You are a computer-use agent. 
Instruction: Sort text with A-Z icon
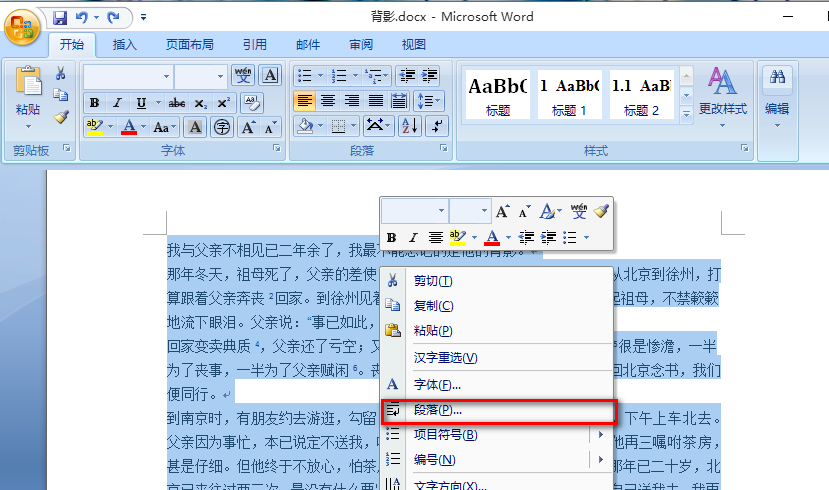click(410, 126)
